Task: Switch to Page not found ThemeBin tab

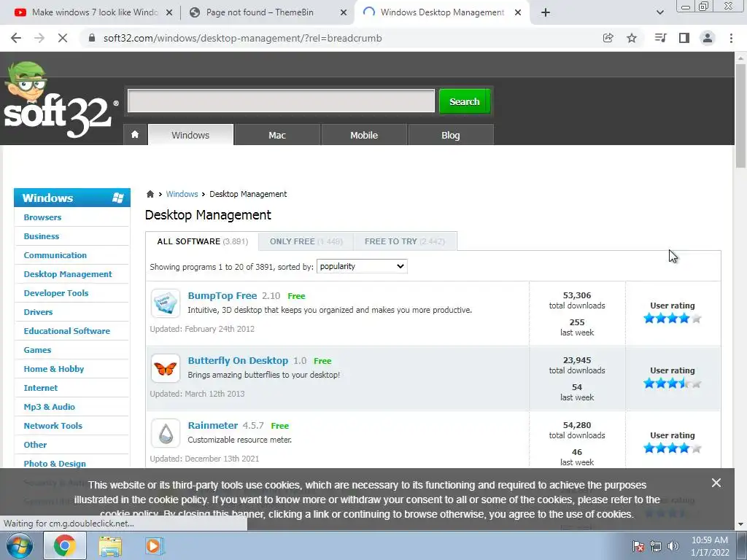Action: point(267,12)
